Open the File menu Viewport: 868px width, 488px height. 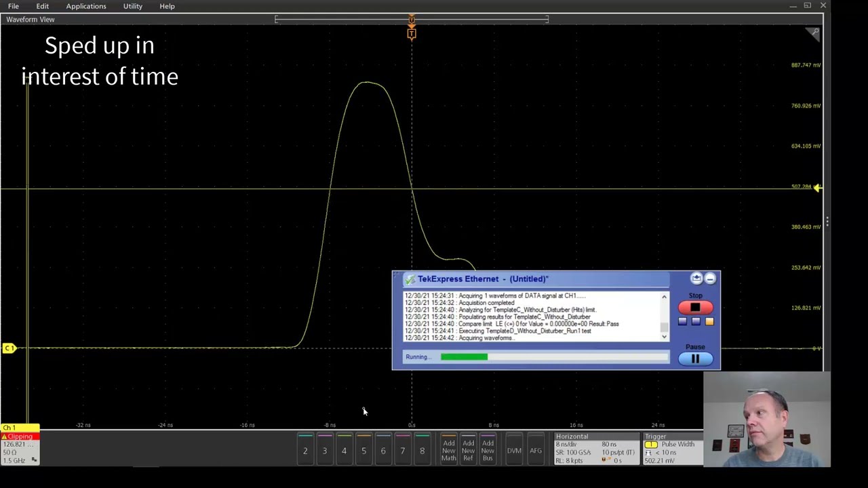coord(13,6)
